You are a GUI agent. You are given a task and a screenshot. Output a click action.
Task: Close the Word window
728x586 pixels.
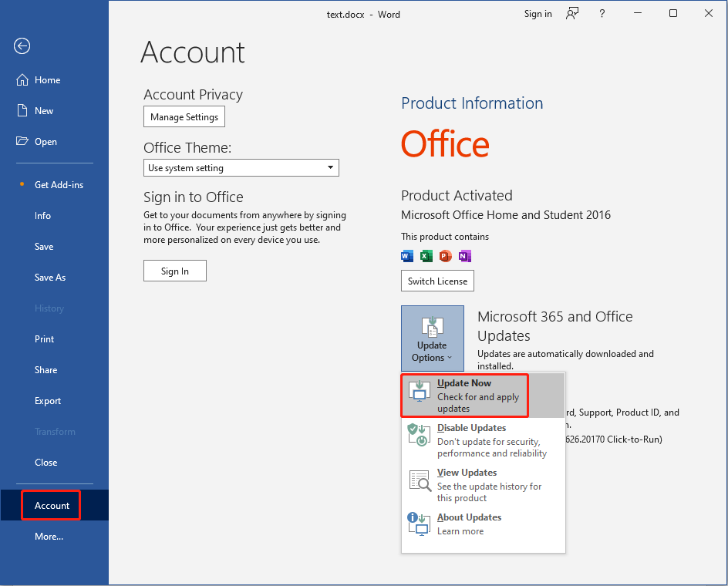(x=709, y=13)
